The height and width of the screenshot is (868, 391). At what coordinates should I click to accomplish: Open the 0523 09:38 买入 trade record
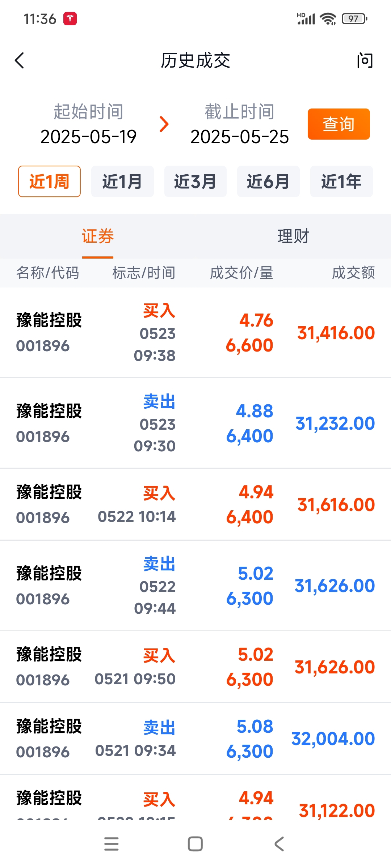click(195, 333)
